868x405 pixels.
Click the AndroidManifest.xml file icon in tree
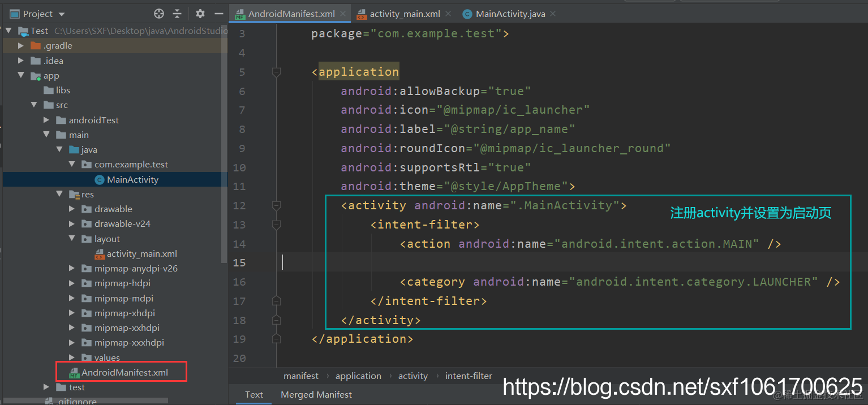74,372
